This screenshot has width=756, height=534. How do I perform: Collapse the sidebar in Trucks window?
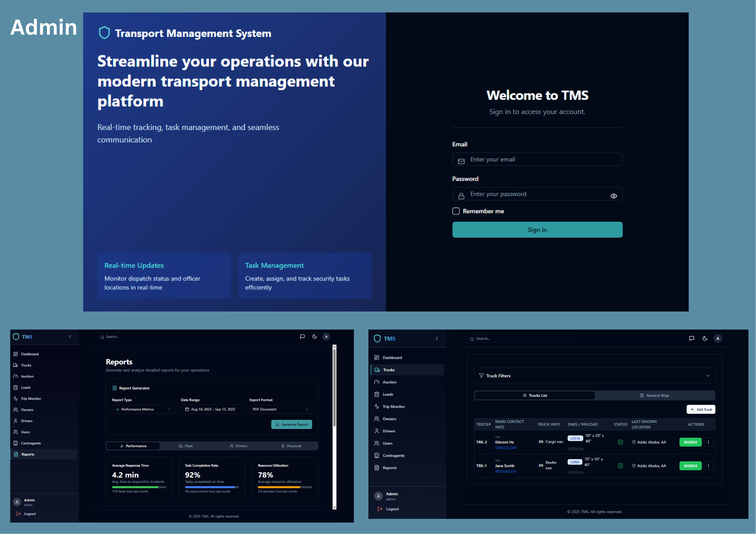[437, 339]
